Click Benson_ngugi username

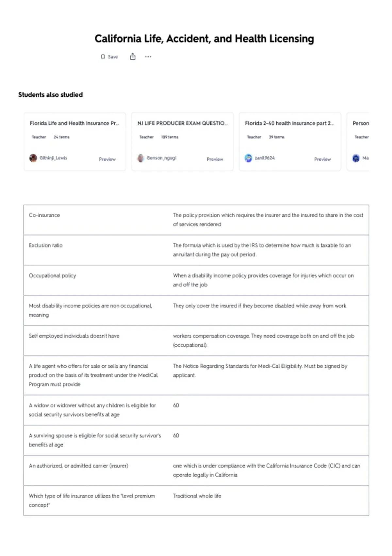(162, 158)
